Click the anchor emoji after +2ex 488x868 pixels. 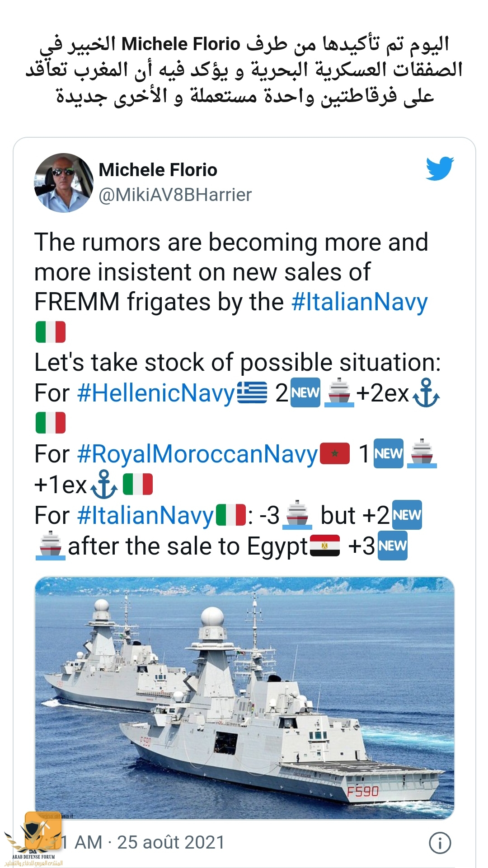coord(426,393)
